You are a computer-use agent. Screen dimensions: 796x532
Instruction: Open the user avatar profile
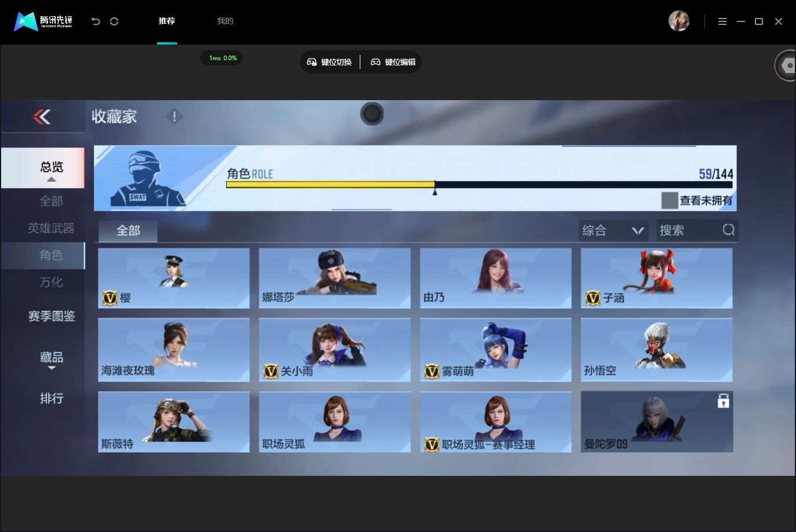click(679, 21)
